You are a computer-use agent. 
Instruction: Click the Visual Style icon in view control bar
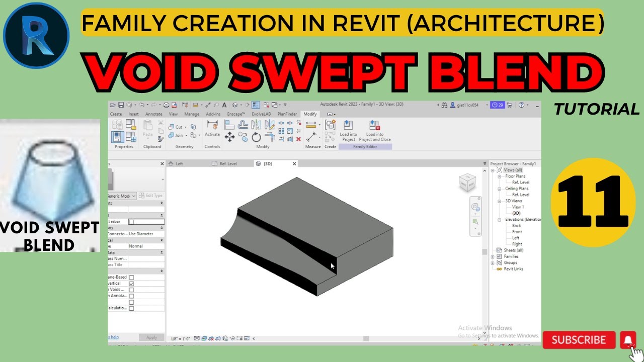tap(204, 338)
